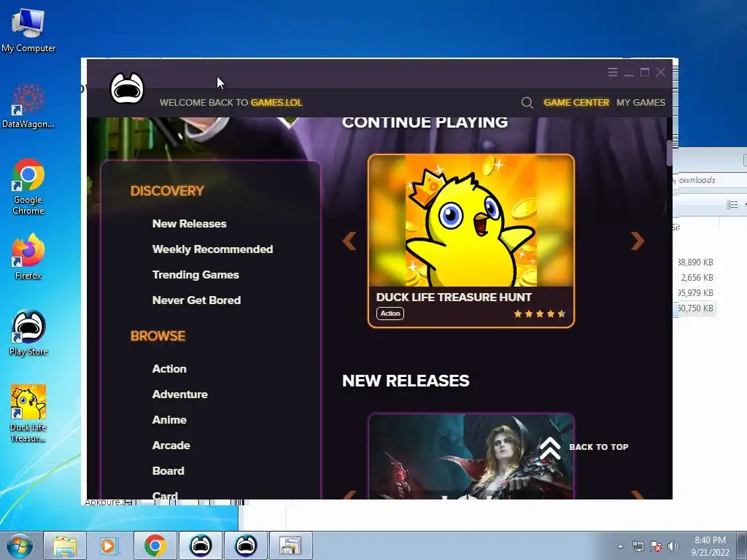Open File Explorer from taskbar

(x=65, y=545)
